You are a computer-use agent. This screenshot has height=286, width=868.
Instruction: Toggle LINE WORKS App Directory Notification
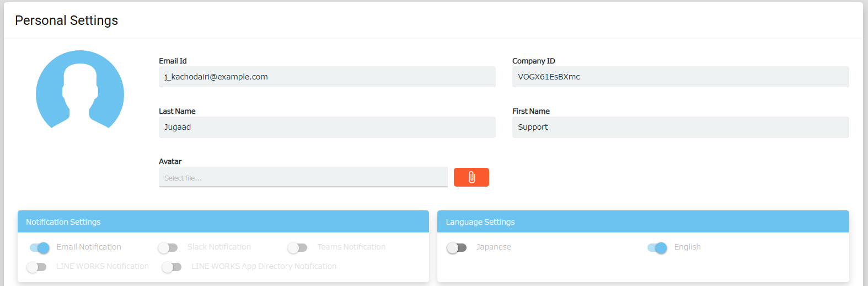coord(172,267)
